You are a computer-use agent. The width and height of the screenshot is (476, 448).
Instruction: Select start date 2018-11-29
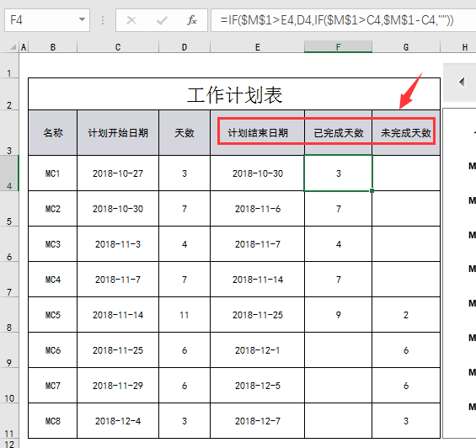[x=118, y=386]
